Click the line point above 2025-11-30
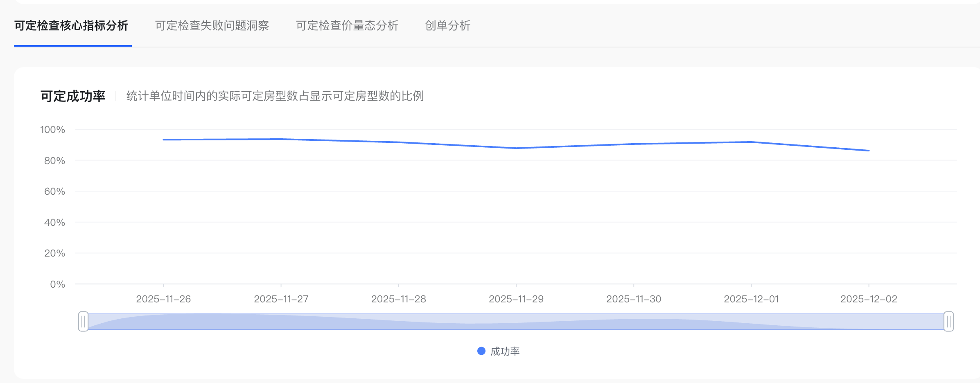 pyautogui.click(x=634, y=144)
